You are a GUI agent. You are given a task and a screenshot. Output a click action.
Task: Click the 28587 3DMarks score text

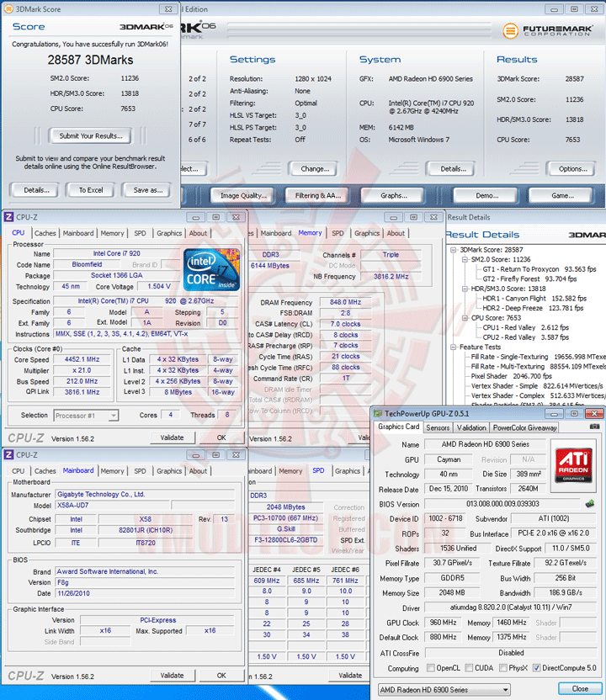[91, 60]
